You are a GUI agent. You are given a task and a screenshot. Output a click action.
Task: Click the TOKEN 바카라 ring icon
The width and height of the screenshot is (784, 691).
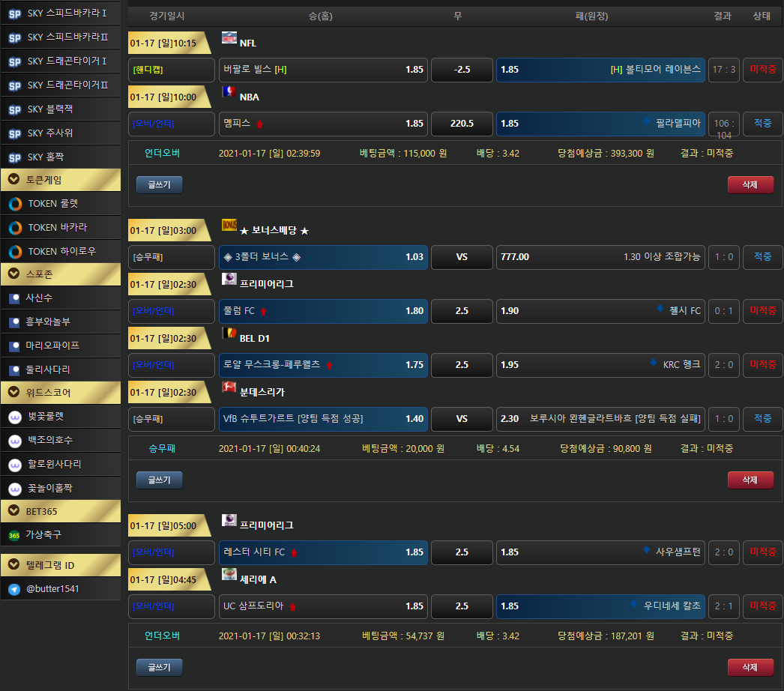pos(14,228)
